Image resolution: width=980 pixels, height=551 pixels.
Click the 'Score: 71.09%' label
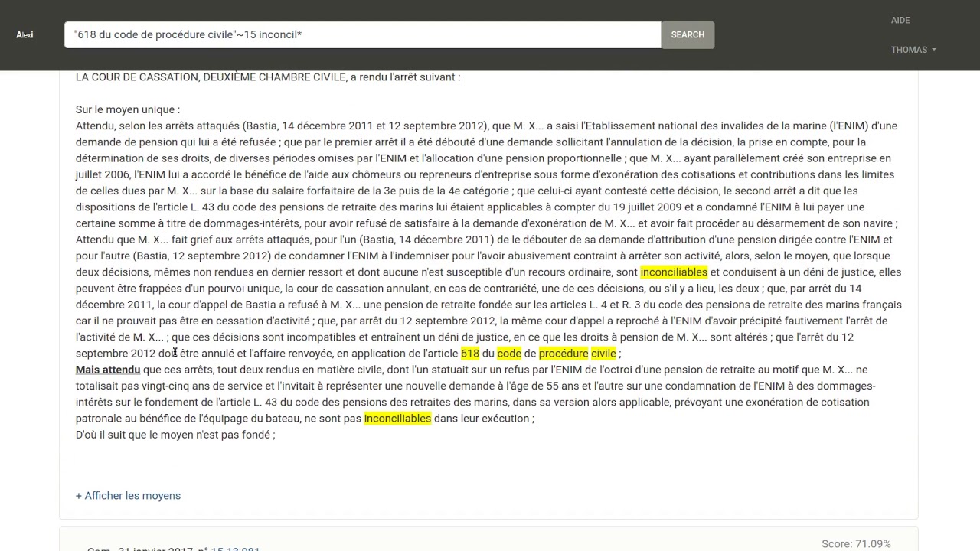tap(856, 544)
